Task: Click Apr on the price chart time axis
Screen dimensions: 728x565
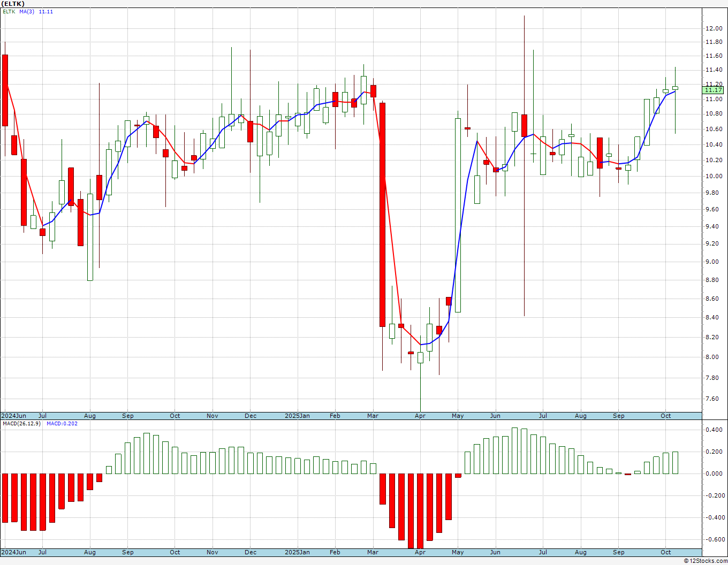Action: pyautogui.click(x=420, y=416)
